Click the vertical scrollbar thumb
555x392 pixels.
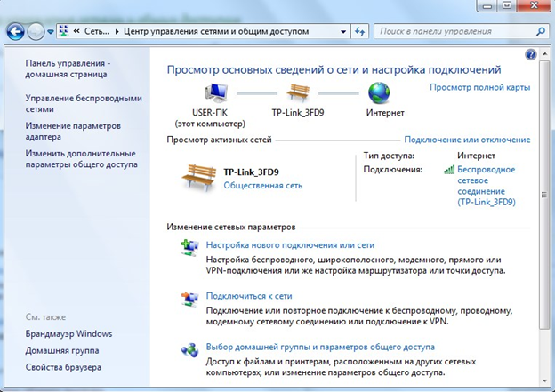544,195
